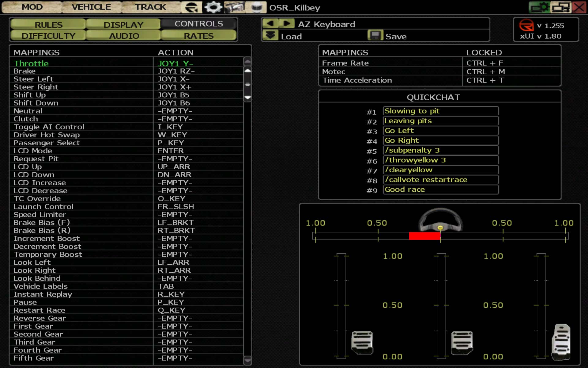This screenshot has width=588, height=368.
Task: Switch to the RATES tab
Action: 198,36
